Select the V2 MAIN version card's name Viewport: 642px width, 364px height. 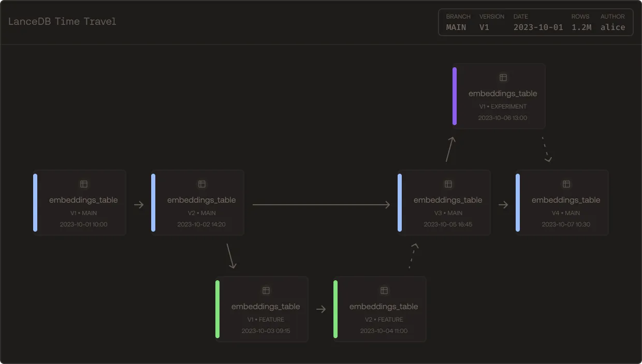click(x=201, y=200)
